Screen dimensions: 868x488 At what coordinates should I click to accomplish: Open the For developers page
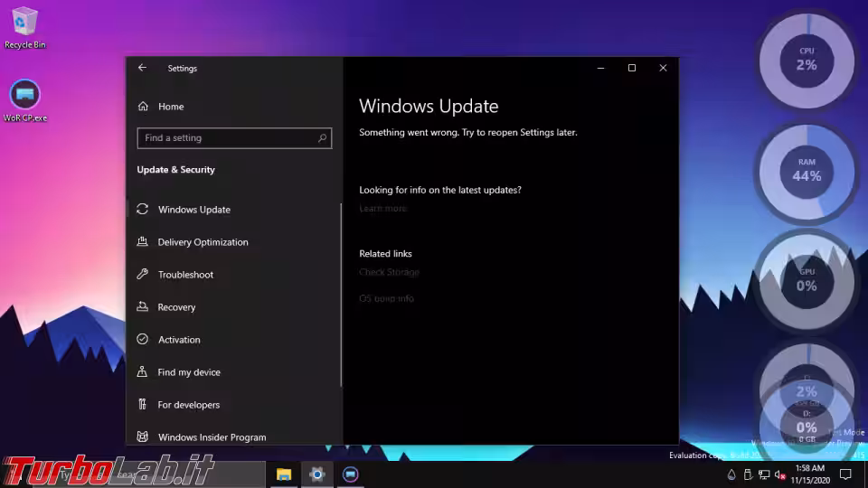(188, 405)
